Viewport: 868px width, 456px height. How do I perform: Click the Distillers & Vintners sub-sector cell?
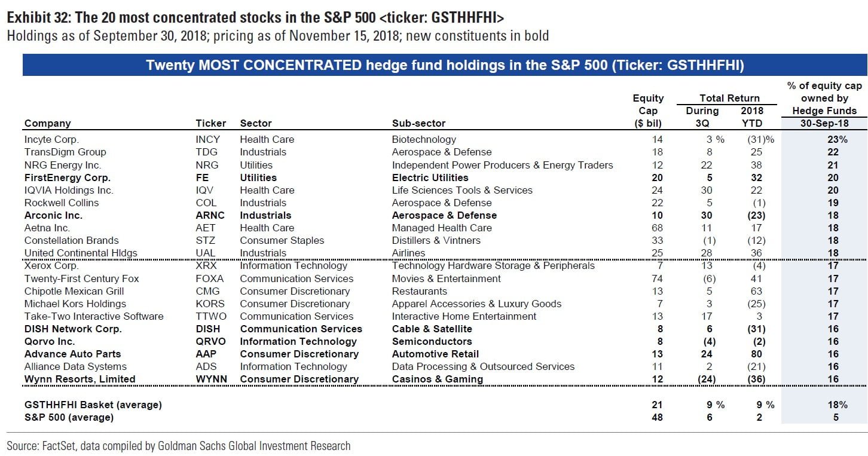click(x=436, y=240)
